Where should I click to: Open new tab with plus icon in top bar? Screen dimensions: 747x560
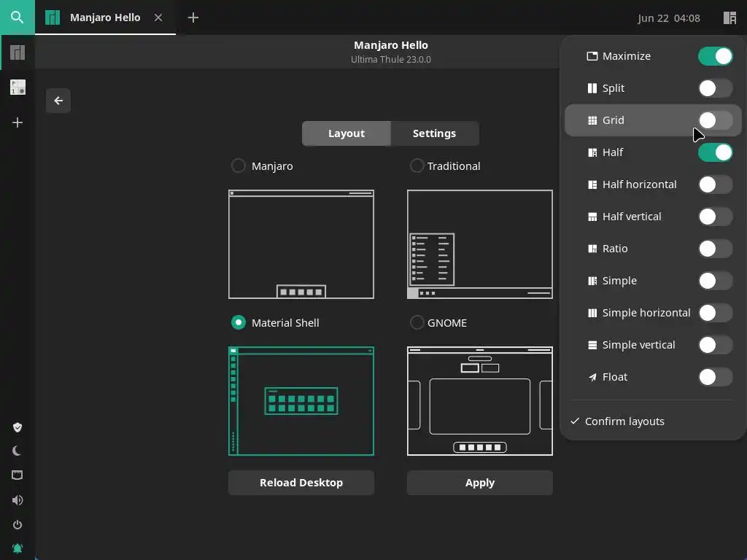pyautogui.click(x=193, y=17)
